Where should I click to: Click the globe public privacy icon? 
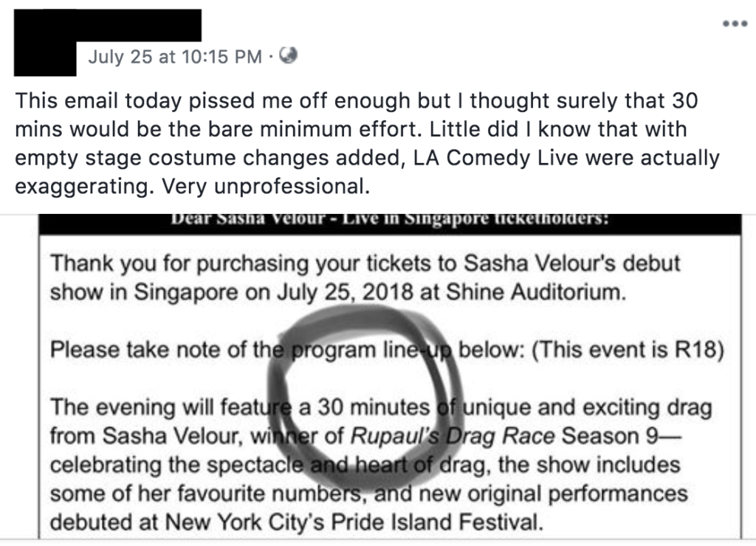[289, 56]
